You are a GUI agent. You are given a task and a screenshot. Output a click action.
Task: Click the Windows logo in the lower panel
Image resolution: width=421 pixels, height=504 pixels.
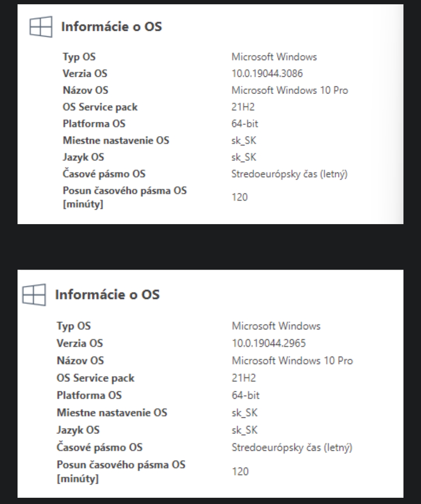tap(34, 295)
